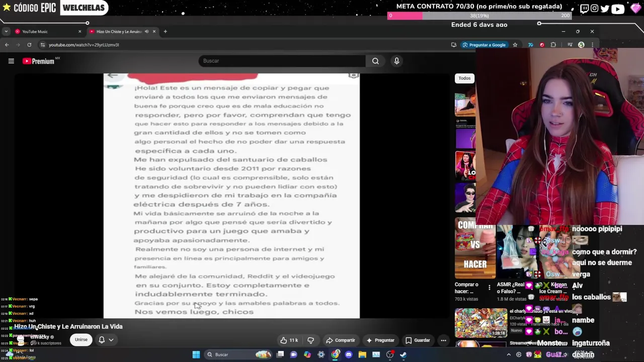Save the video with the Guardar button

[x=418, y=340]
